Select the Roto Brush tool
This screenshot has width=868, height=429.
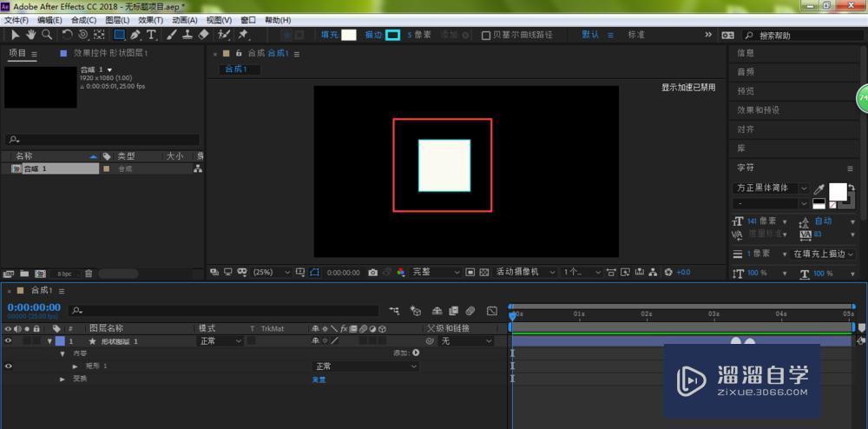point(224,35)
